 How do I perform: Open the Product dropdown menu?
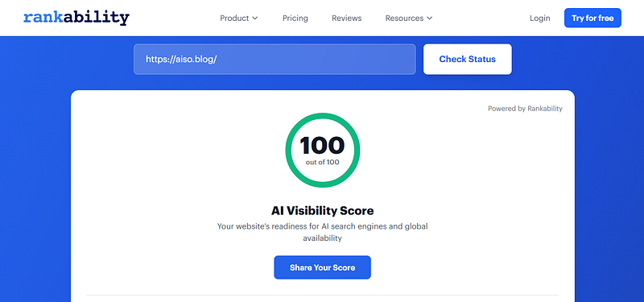(238, 18)
